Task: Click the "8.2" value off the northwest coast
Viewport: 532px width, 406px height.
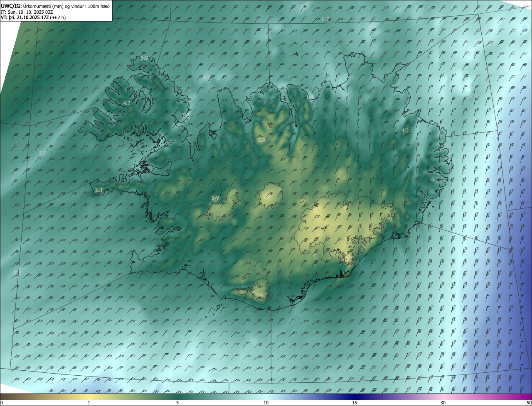Action: coord(207,78)
